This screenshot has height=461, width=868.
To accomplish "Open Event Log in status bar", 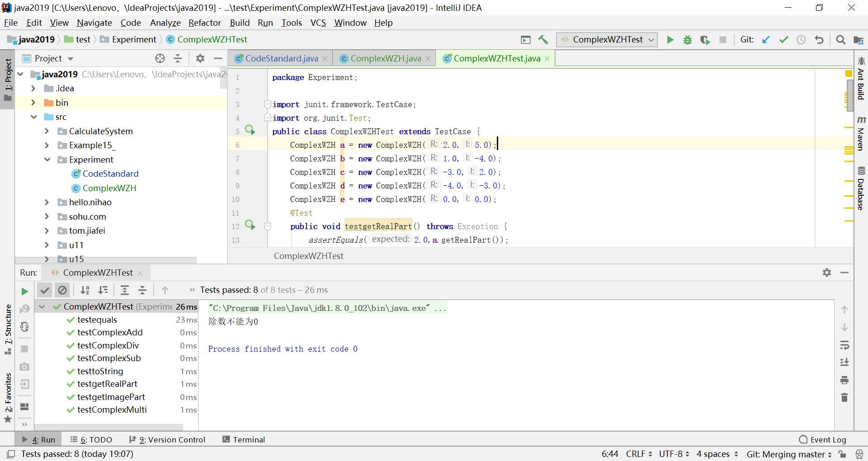I will pos(823,439).
